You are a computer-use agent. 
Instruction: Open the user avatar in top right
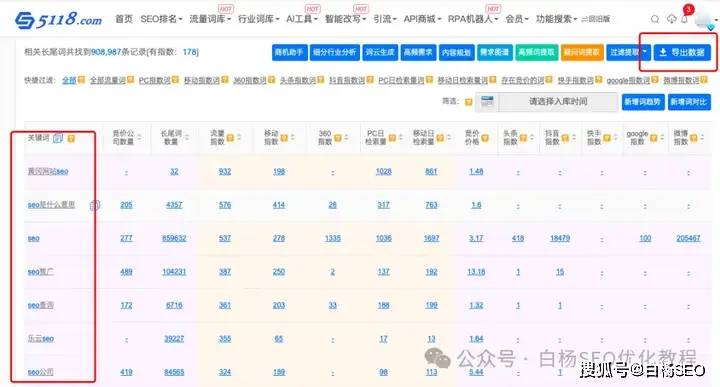[704, 20]
